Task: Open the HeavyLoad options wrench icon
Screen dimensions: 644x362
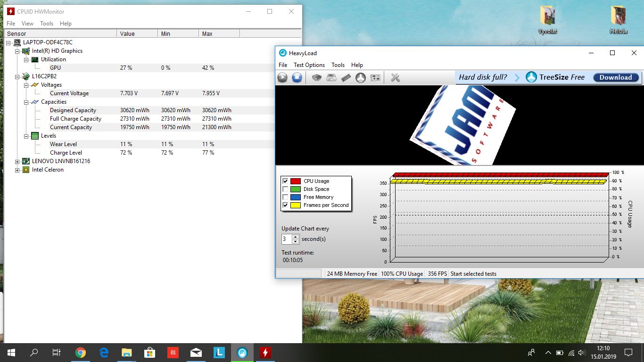Action: click(x=396, y=78)
